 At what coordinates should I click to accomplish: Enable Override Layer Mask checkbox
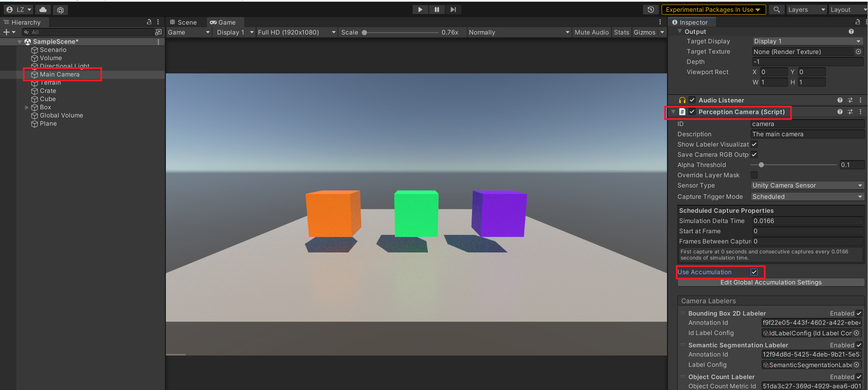(754, 175)
